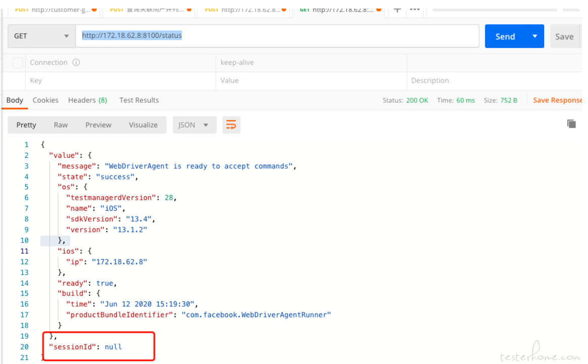Click the Send request button
This screenshot has width=588, height=364.
point(505,36)
